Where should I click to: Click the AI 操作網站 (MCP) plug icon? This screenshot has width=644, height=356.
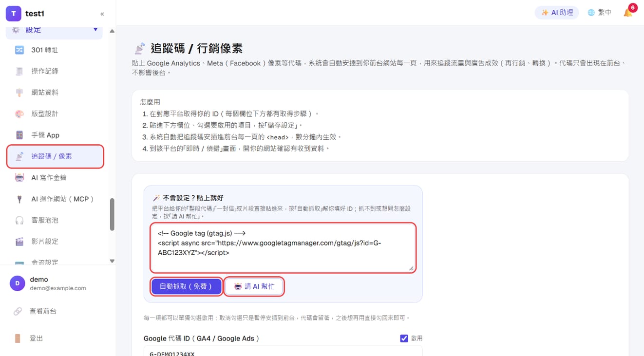coord(19,199)
